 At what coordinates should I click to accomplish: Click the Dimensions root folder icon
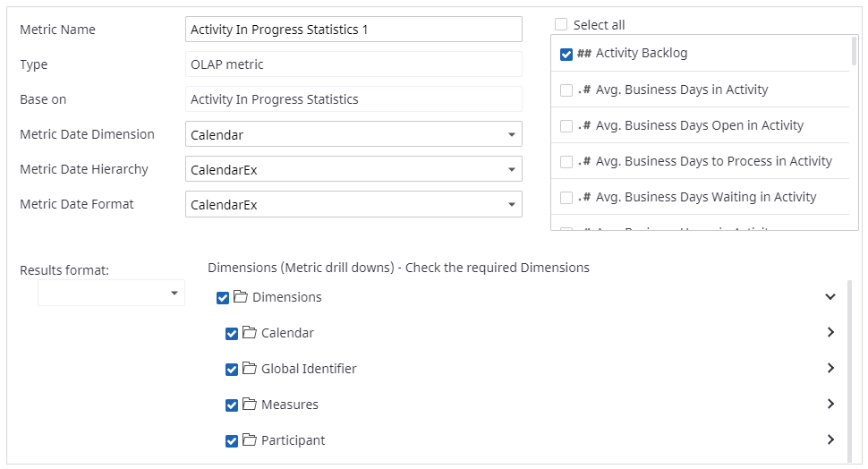coord(241,297)
